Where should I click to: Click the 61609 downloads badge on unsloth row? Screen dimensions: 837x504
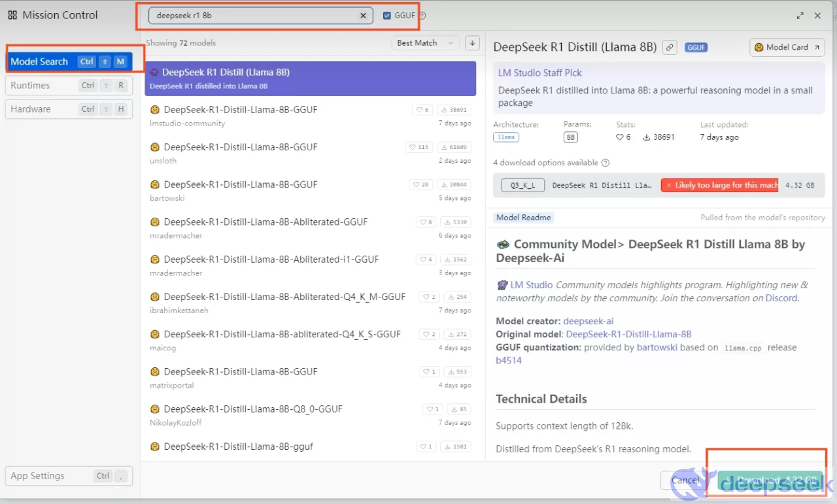pos(454,148)
